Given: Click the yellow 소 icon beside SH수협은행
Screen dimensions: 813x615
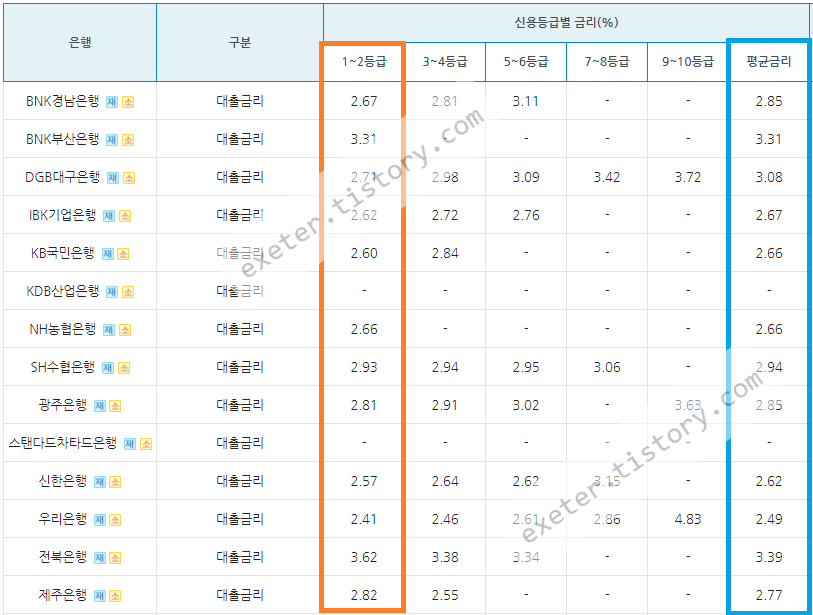Looking at the screenshot, I should pyautogui.click(x=123, y=368).
